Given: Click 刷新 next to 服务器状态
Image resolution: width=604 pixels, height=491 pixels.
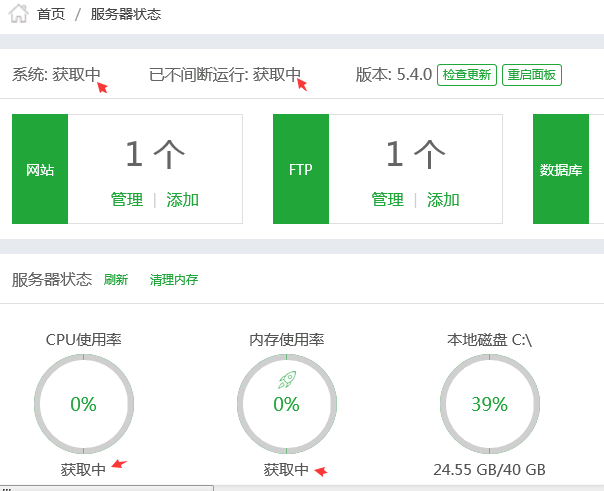Looking at the screenshot, I should pyautogui.click(x=116, y=280).
